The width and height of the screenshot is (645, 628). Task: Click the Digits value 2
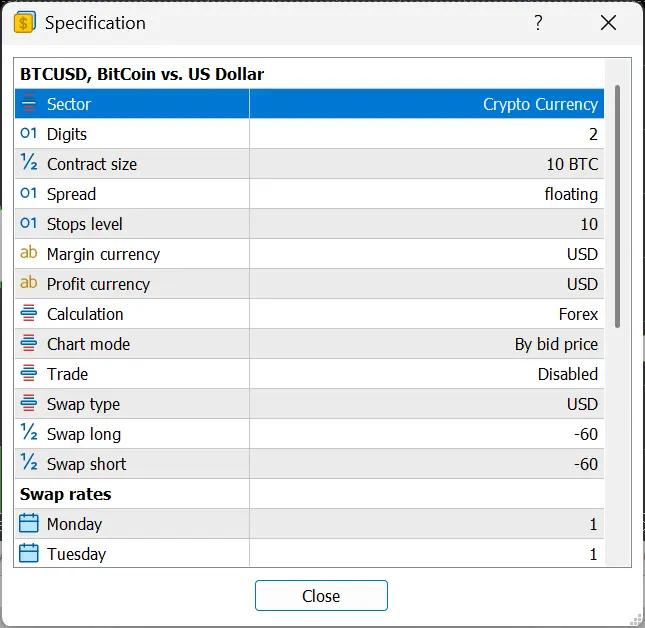pos(593,134)
